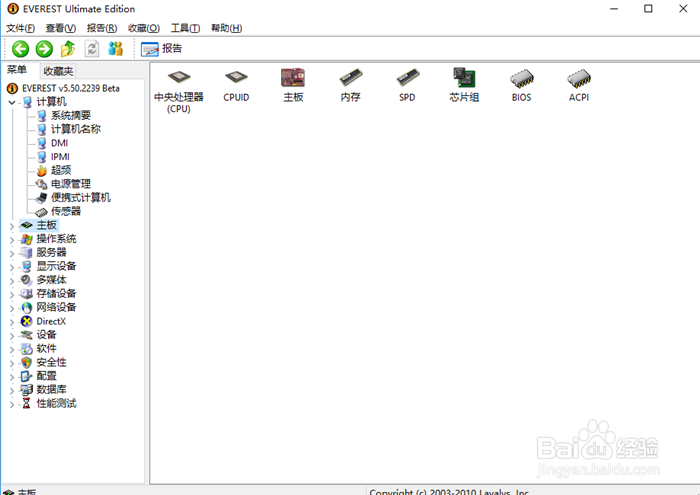Click the two-people toolbar icon
The height and width of the screenshot is (495, 700).
(x=116, y=49)
